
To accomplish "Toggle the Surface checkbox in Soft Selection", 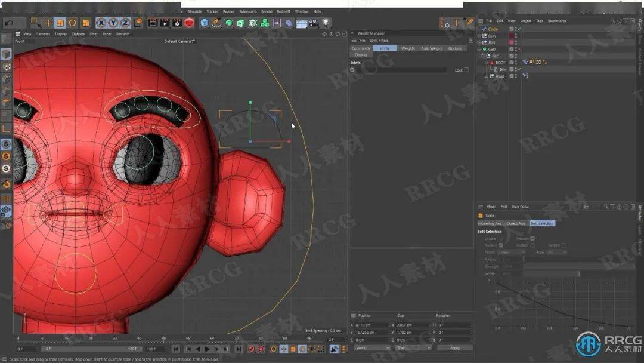I will (500, 245).
